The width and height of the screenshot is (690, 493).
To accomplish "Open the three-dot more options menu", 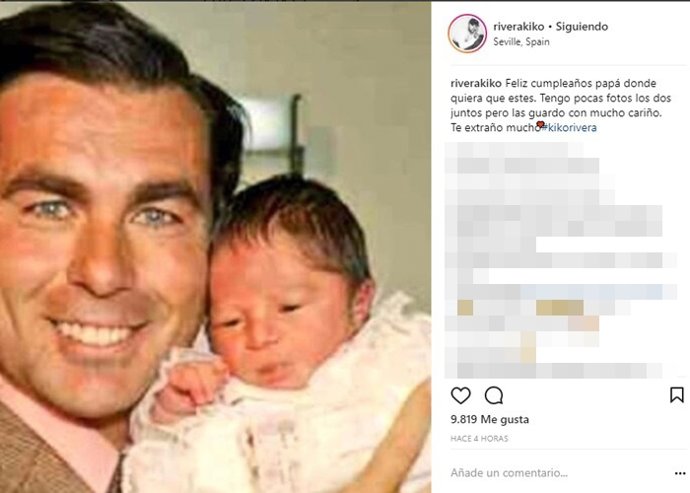I will coord(680,473).
